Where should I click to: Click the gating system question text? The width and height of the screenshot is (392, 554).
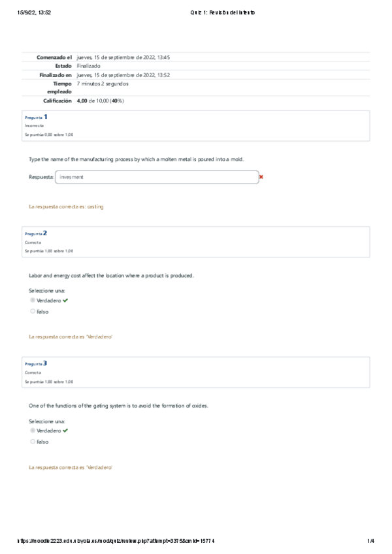tap(119, 406)
